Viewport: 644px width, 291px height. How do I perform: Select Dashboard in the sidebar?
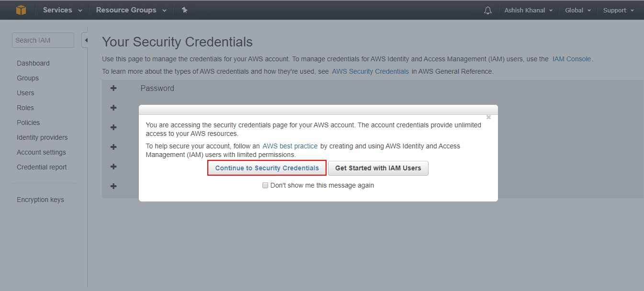pyautogui.click(x=33, y=63)
